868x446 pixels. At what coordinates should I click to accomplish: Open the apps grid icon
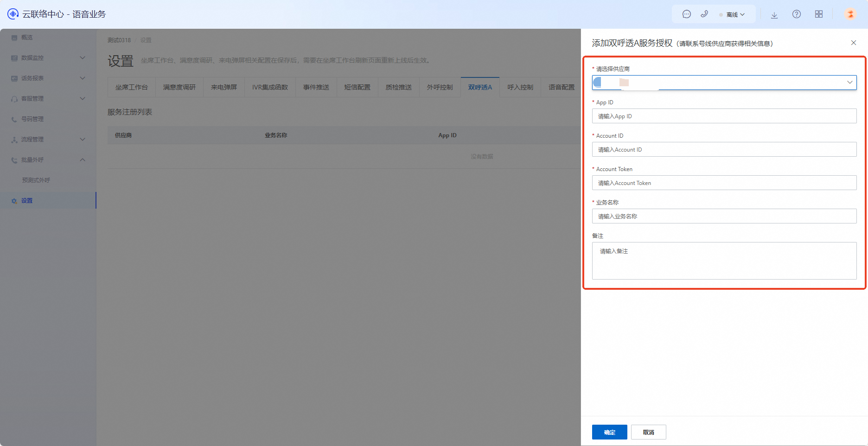tap(819, 14)
